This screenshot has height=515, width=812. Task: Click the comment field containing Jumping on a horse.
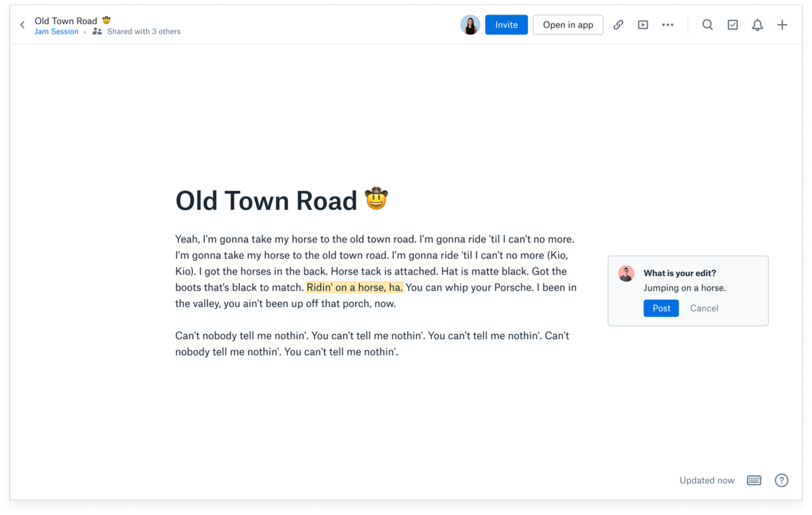click(x=685, y=288)
